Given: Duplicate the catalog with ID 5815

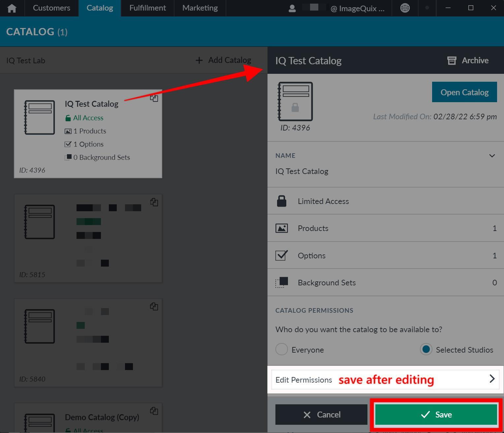Looking at the screenshot, I should click(154, 202).
